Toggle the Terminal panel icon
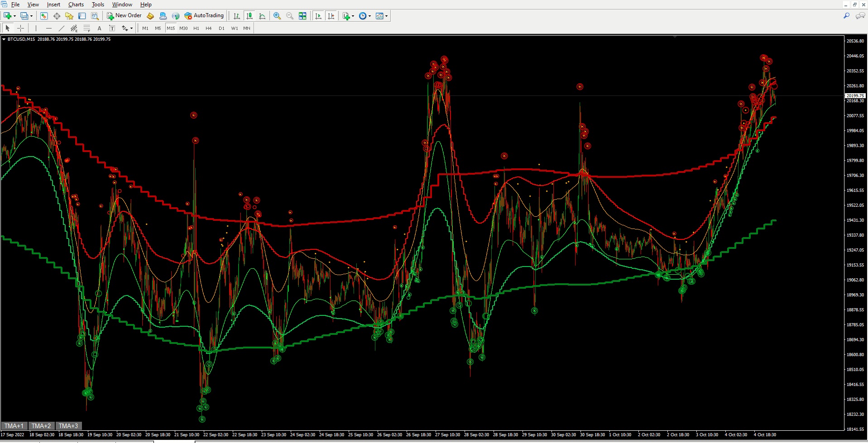 pyautogui.click(x=82, y=16)
